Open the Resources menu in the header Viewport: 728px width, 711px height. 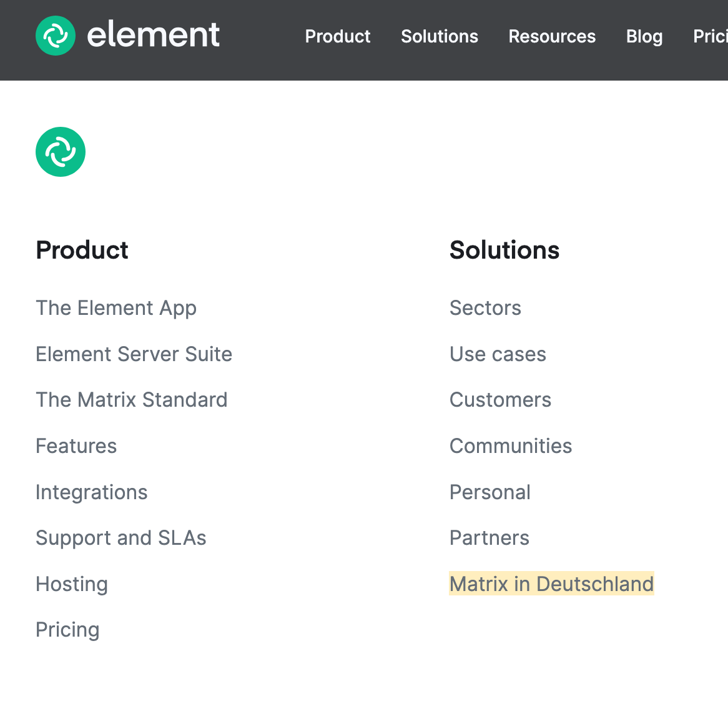[552, 36]
